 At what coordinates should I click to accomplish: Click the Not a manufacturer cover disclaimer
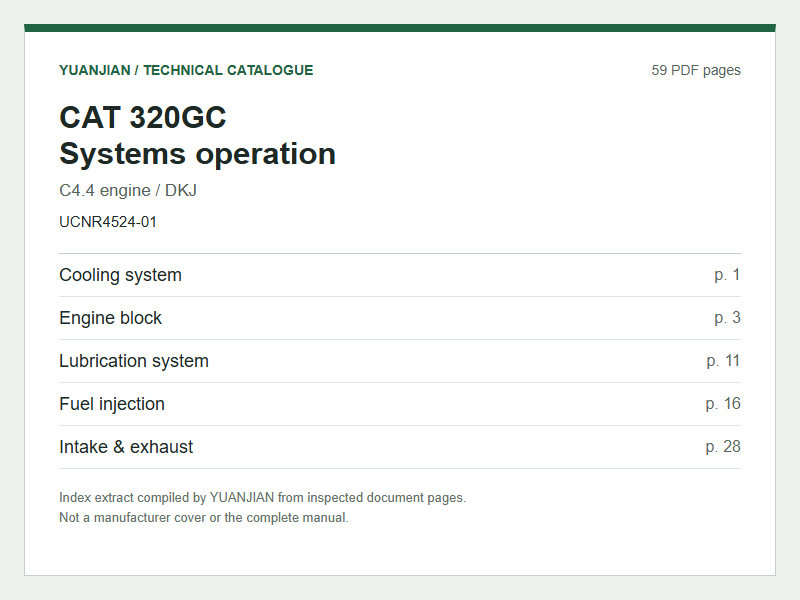[204, 517]
